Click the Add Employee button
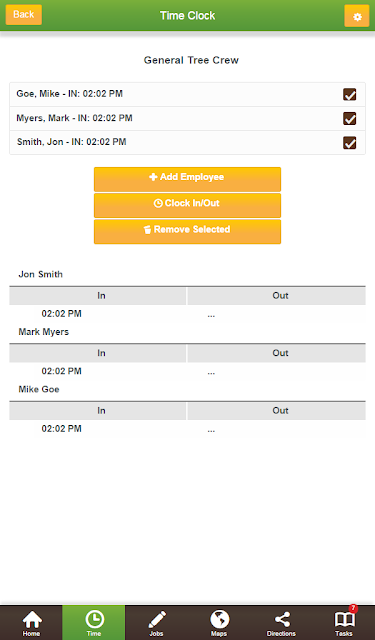Image resolution: width=375 pixels, height=640 pixels. click(187, 179)
